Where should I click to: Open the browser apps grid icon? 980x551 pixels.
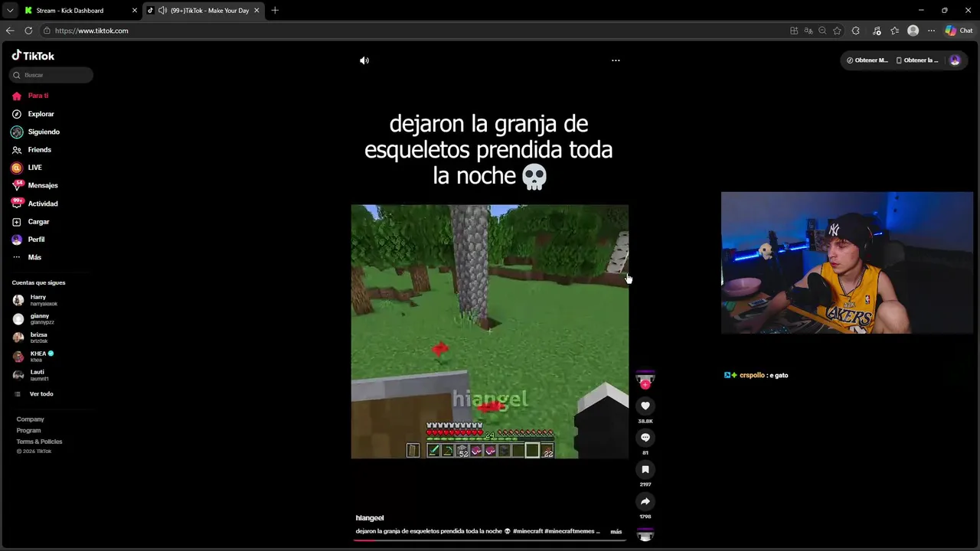coord(794,31)
